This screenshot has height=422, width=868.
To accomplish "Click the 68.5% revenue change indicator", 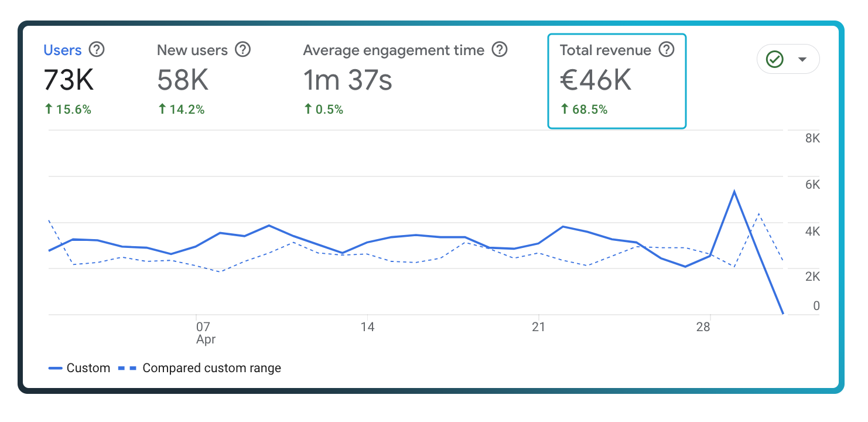I will (584, 109).
